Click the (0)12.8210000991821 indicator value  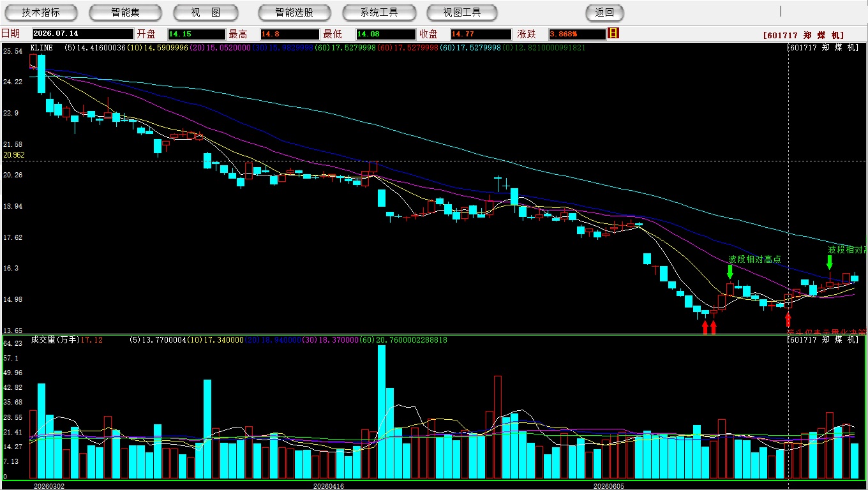point(544,48)
